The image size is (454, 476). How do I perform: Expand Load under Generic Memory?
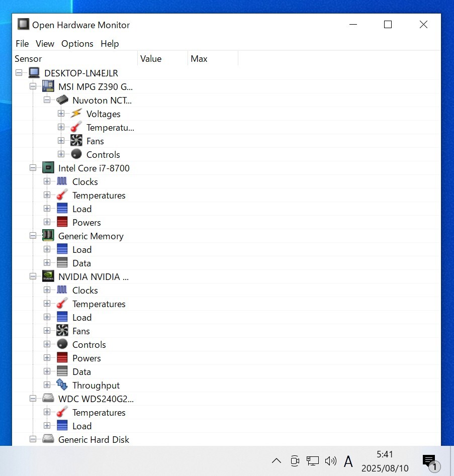47,249
